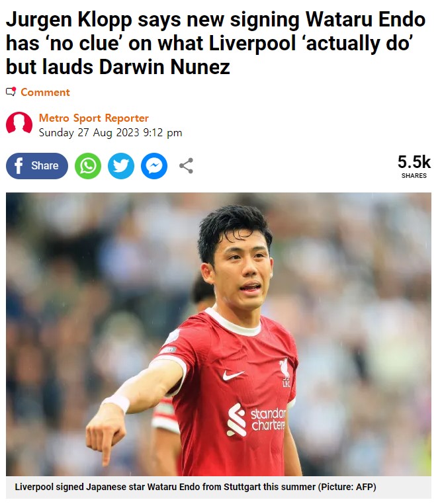Send article via Facebook Messenger icon
Viewport: 440px width, 504px height.
pos(154,166)
